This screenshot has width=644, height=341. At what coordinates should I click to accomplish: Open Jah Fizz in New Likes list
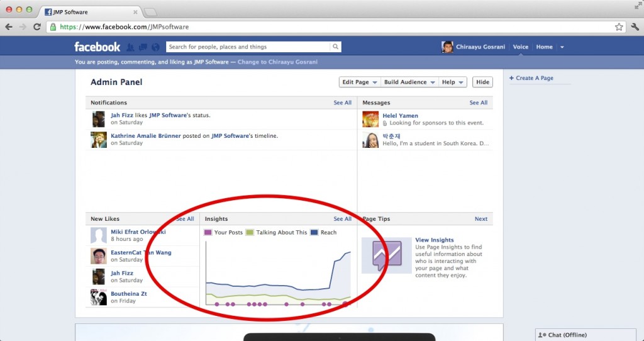[x=122, y=273]
